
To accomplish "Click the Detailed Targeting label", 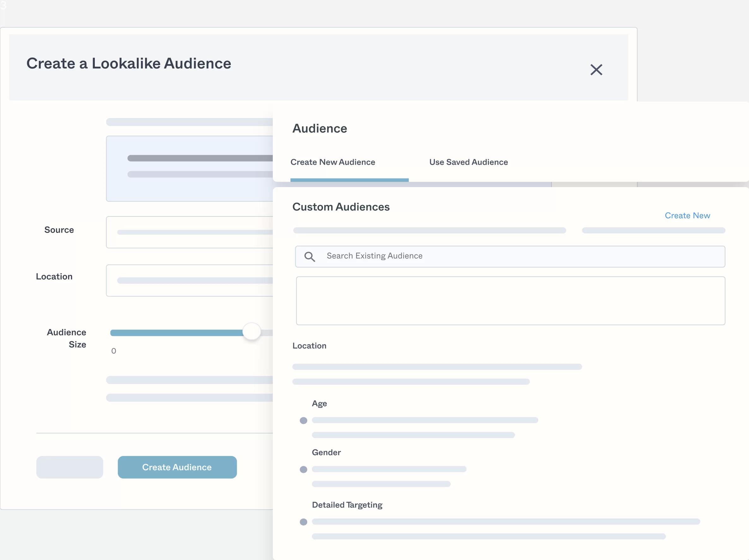I will [347, 505].
